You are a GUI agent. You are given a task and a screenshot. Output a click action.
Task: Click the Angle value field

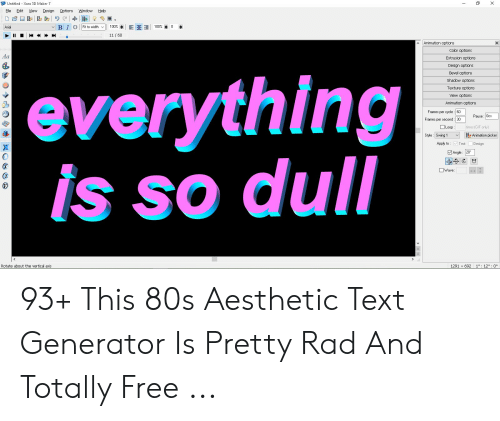tap(470, 152)
